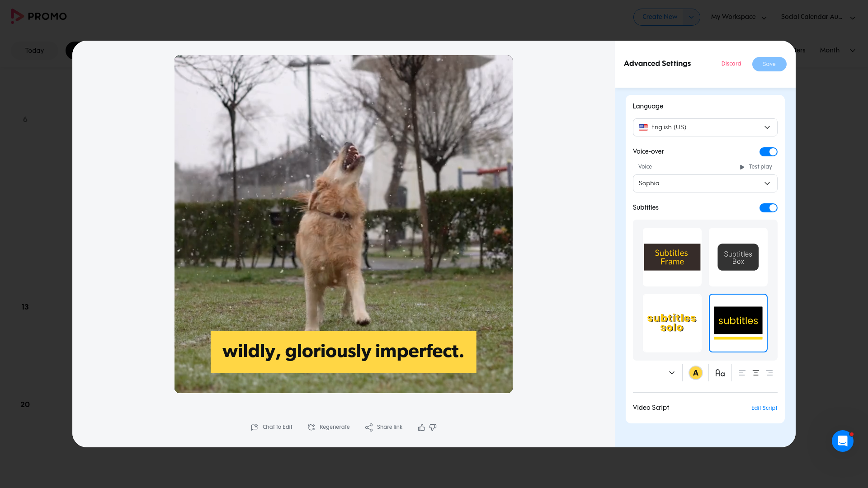Expand the Create New arrow menu
This screenshot has height=488, width=868.
tap(691, 17)
